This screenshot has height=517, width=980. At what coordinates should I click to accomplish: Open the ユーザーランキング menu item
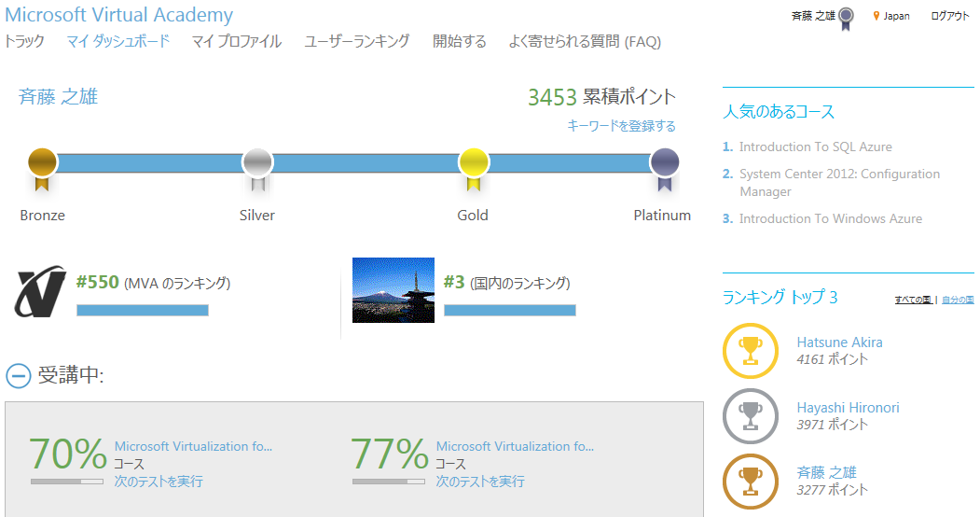(x=357, y=41)
